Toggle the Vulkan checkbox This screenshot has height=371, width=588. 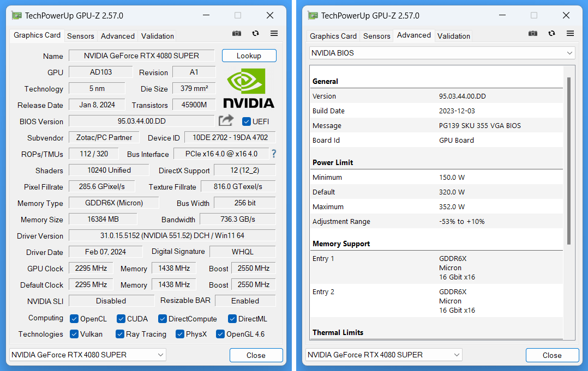[x=74, y=334]
